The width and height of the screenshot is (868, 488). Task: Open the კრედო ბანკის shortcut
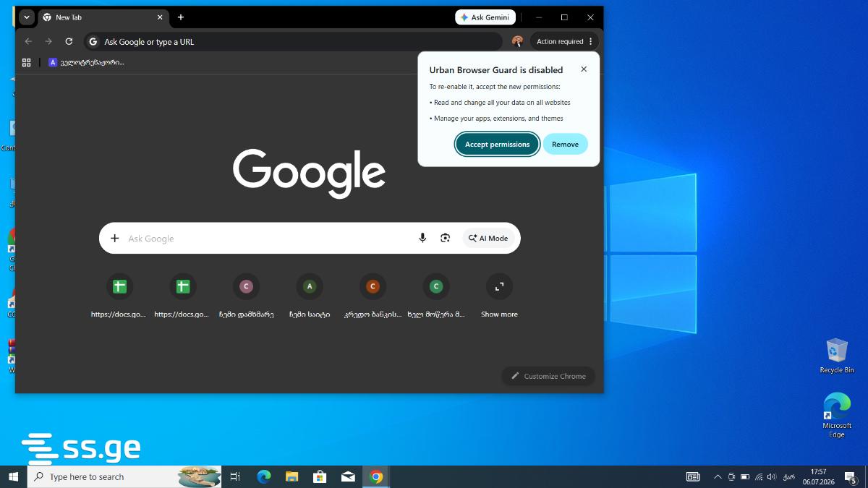point(373,296)
